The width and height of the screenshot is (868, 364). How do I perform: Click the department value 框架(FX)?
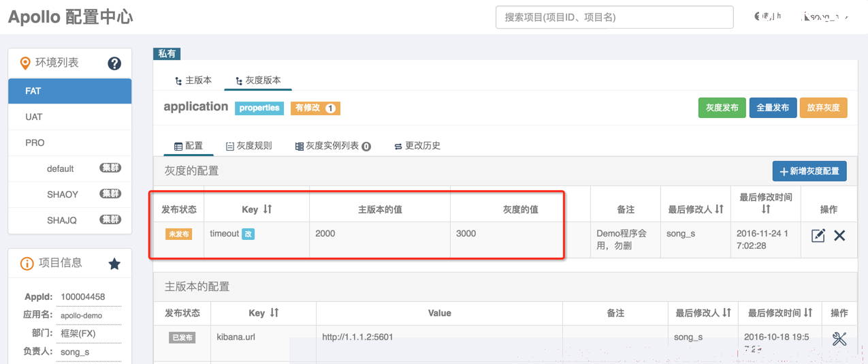78,333
